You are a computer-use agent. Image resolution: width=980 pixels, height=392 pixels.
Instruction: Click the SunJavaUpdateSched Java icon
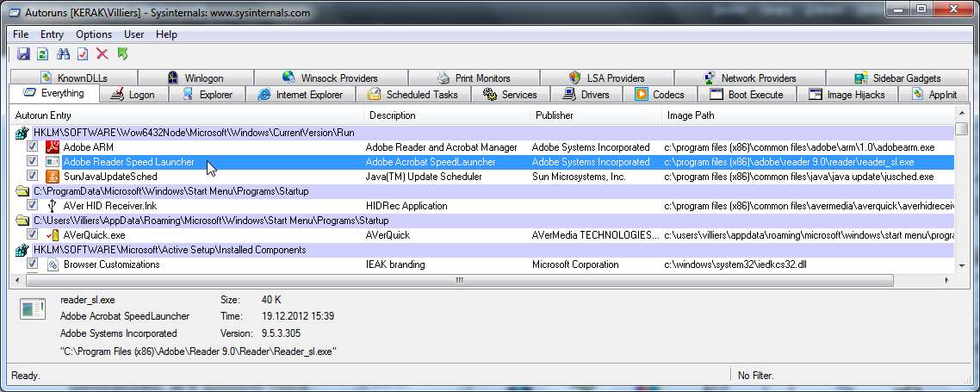[53, 177]
